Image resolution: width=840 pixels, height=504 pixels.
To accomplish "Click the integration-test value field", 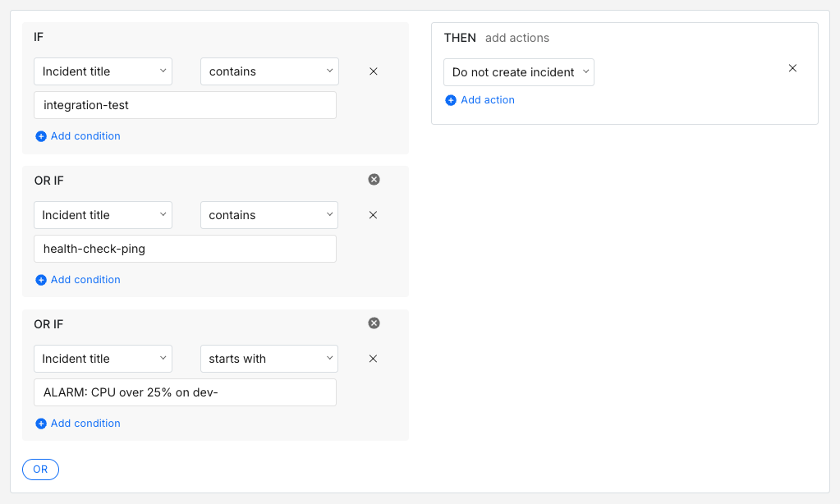I will (x=185, y=104).
